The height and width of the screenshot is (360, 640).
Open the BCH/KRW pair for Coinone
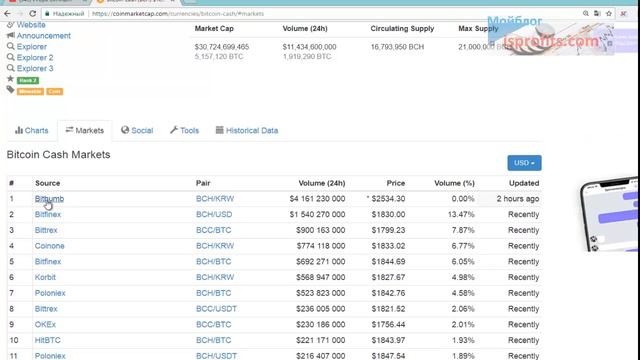tap(215, 246)
